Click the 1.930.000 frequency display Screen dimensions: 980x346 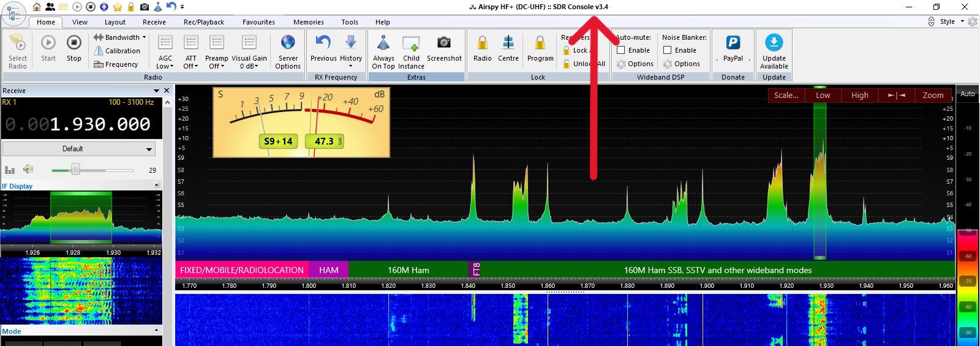(100, 124)
